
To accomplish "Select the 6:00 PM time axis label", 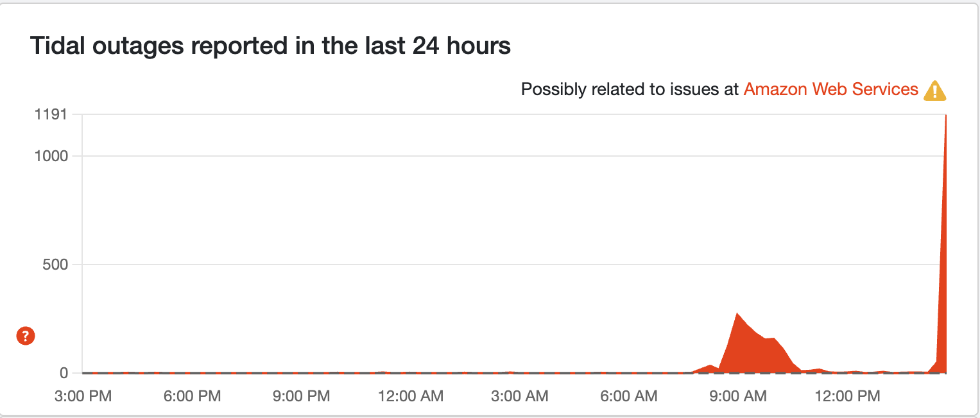I will [193, 396].
